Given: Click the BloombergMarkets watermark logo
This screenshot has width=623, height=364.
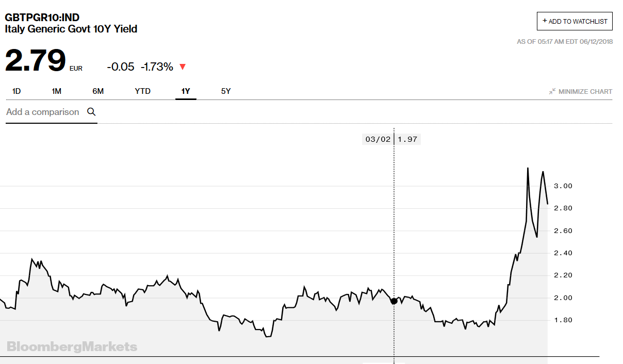Looking at the screenshot, I should pos(72,346).
